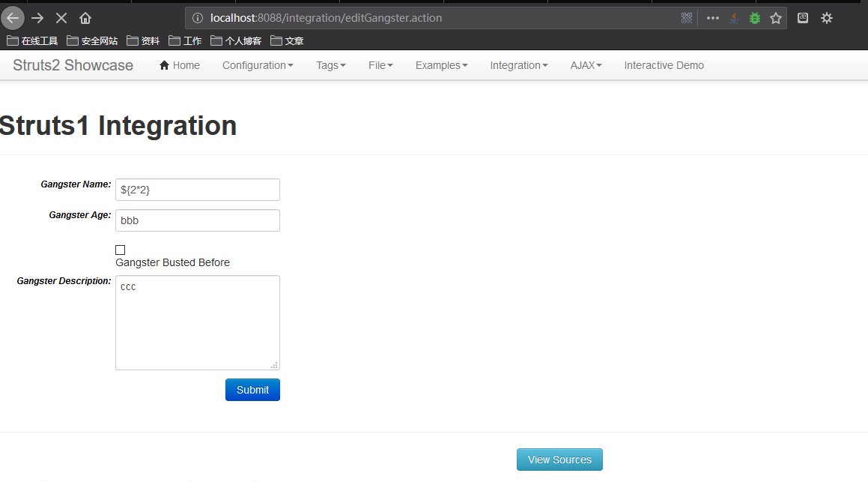Image resolution: width=868 pixels, height=482 pixels.
Task: Click the View Sources button
Action: click(x=559, y=460)
